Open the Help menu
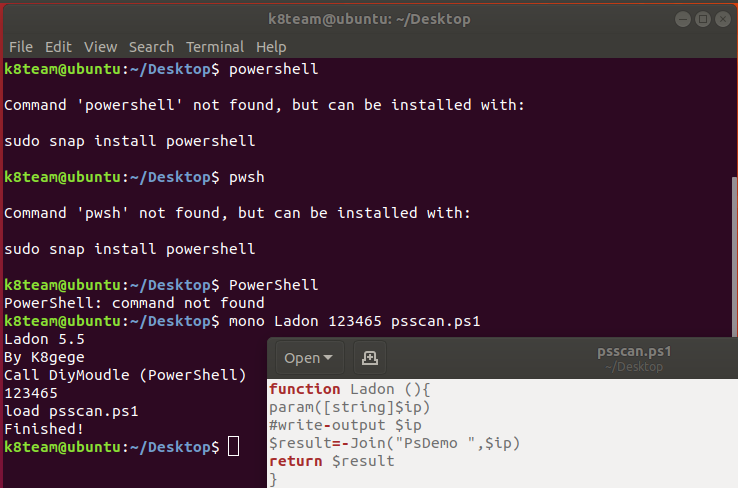 [x=271, y=47]
